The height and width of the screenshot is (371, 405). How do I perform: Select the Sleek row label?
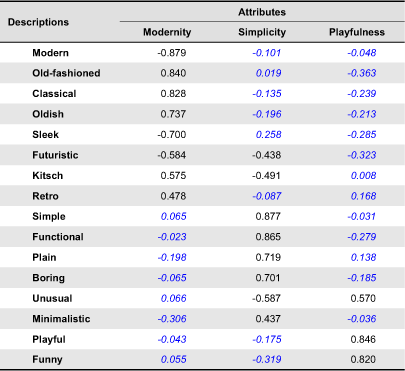pos(45,135)
